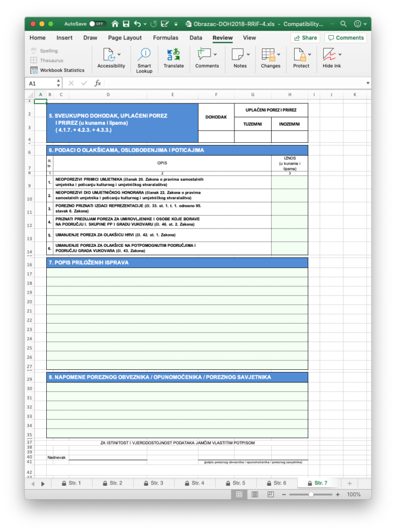Image resolution: width=396 pixels, height=532 pixels.
Task: Expand the Protect dropdown
Action: click(309, 54)
